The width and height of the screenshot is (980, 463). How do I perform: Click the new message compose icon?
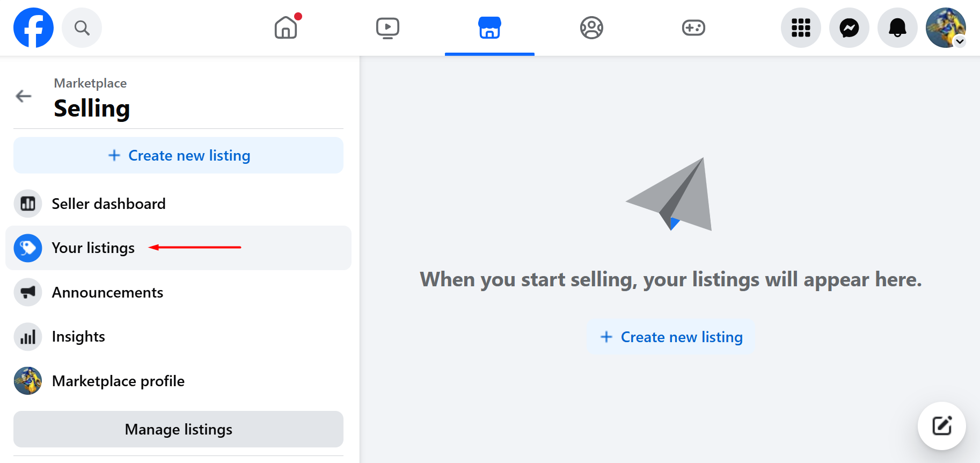941,426
